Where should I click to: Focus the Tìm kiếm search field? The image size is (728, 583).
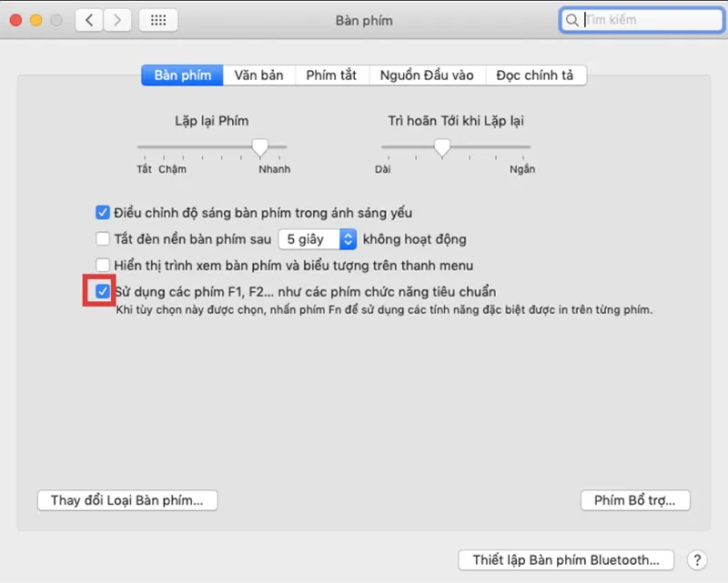point(642,20)
